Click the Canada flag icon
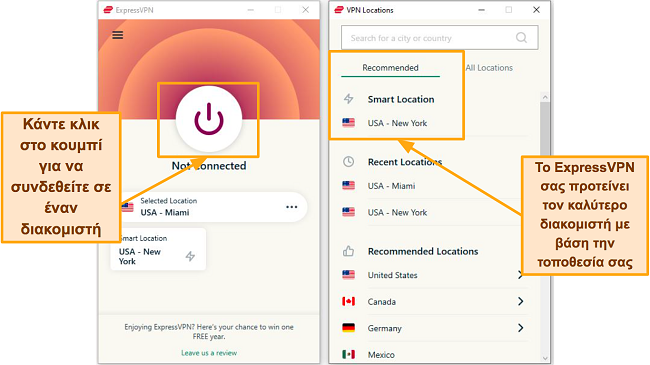Image resolution: width=650 pixels, height=365 pixels. 348,301
